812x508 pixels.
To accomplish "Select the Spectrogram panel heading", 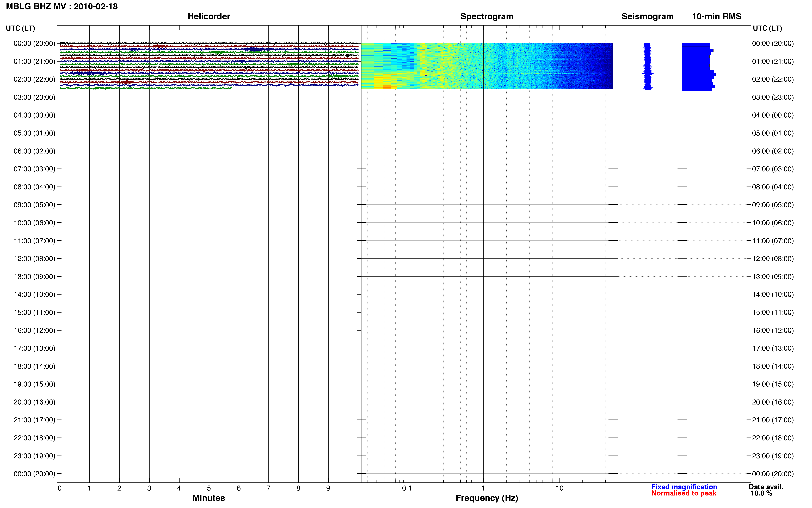I will (x=487, y=16).
